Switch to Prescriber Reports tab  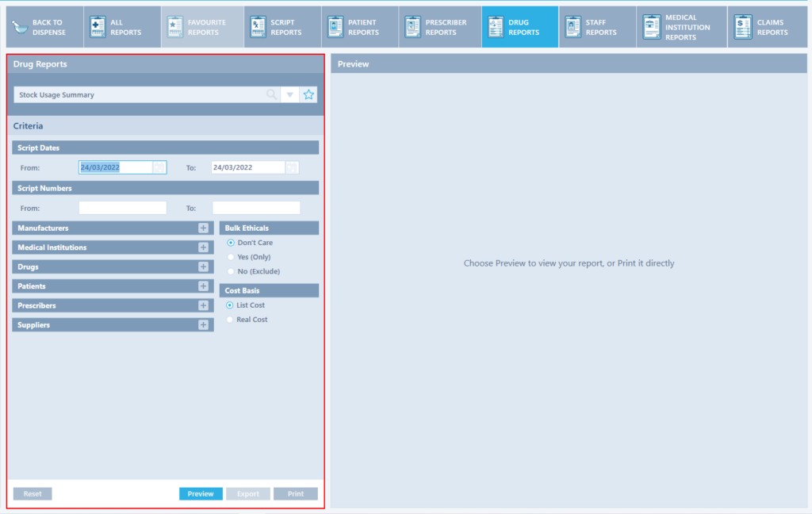[435, 27]
